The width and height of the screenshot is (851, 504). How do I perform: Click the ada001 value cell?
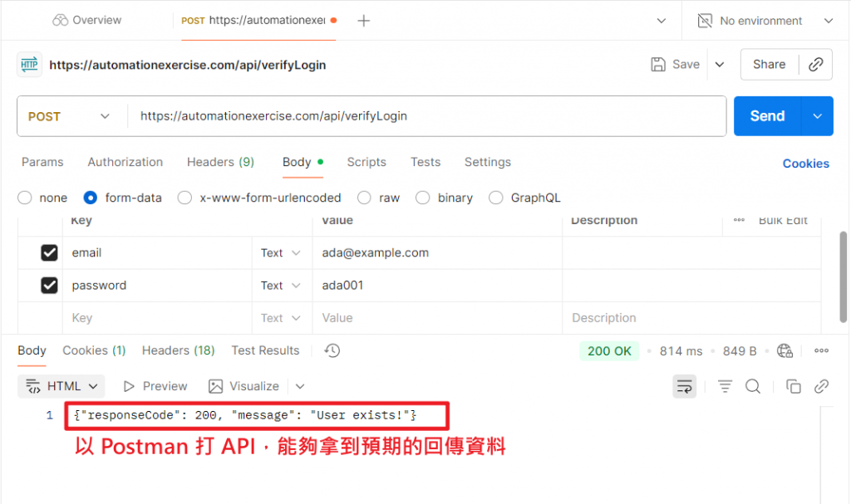pos(437,286)
